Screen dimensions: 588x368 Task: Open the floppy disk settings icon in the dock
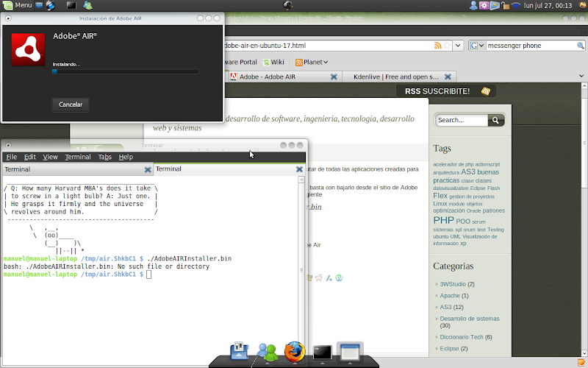coord(240,352)
